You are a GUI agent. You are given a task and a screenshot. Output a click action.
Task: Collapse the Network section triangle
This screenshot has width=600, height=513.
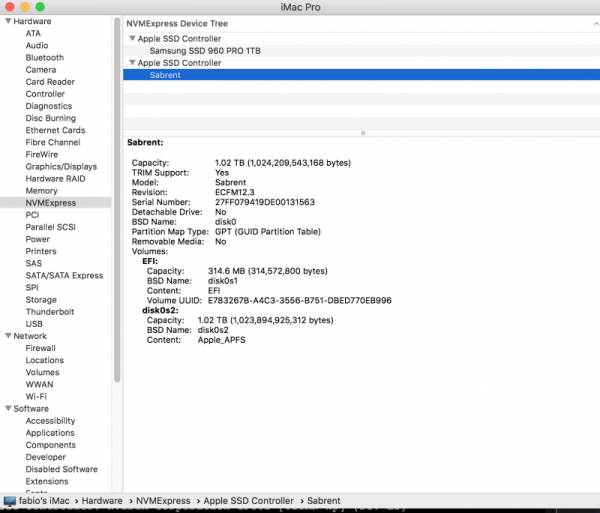[8, 336]
